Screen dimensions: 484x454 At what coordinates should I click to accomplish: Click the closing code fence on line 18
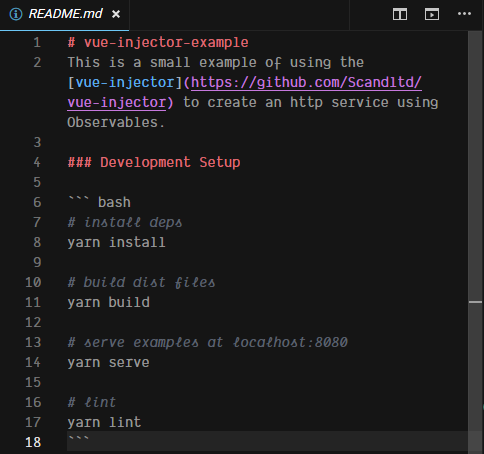[x=78, y=438]
